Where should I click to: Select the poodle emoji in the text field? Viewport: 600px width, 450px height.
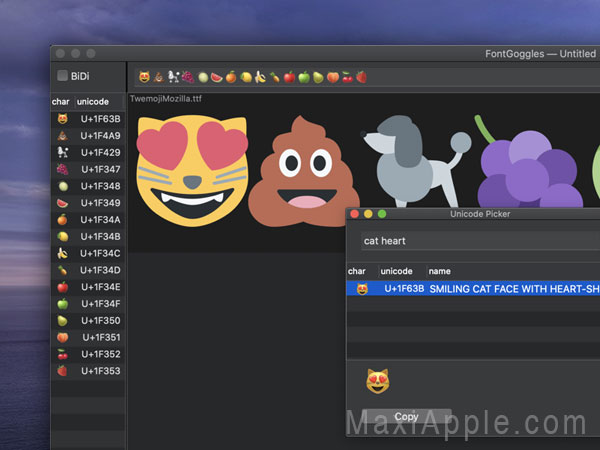click(x=173, y=77)
